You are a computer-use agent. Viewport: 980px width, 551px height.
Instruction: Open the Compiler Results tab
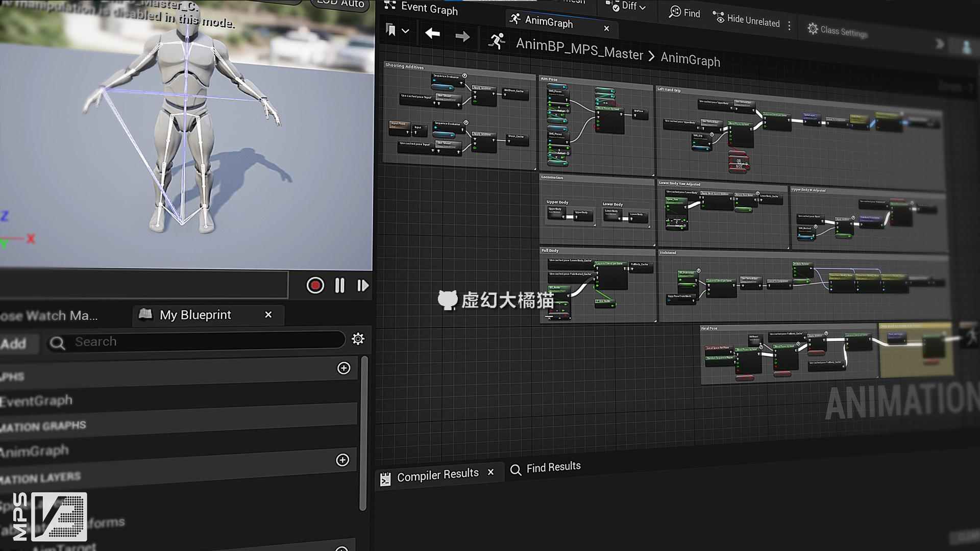[437, 475]
